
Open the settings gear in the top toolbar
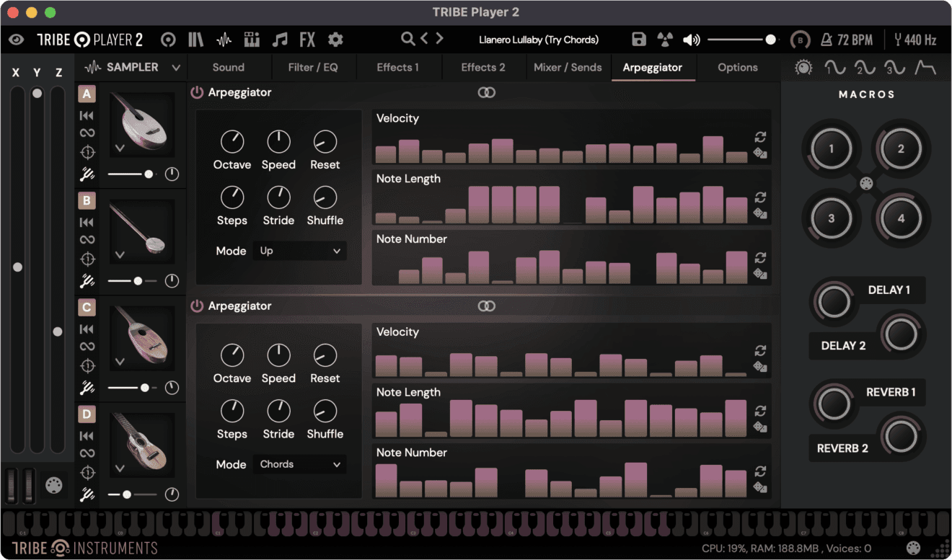tap(335, 39)
